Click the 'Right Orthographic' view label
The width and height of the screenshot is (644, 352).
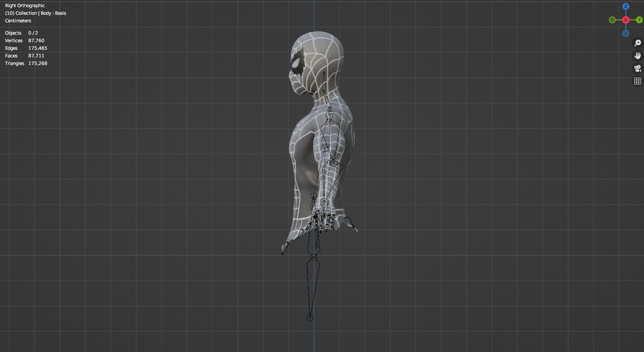pos(24,5)
